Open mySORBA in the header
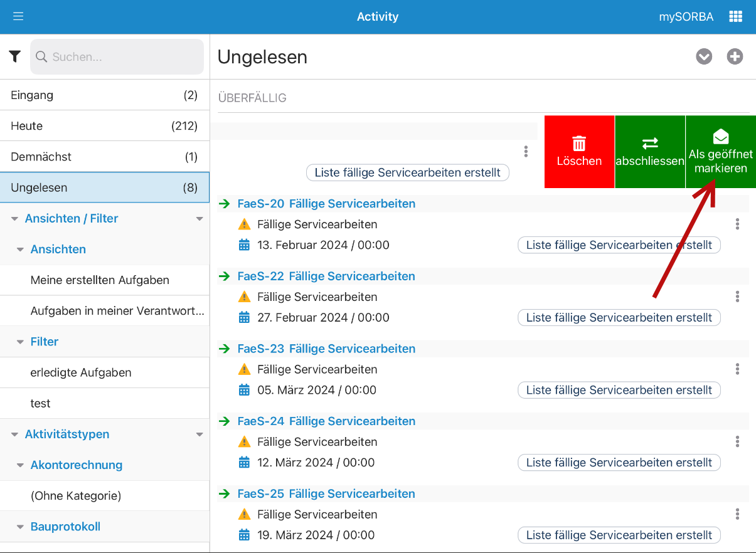 coord(686,17)
